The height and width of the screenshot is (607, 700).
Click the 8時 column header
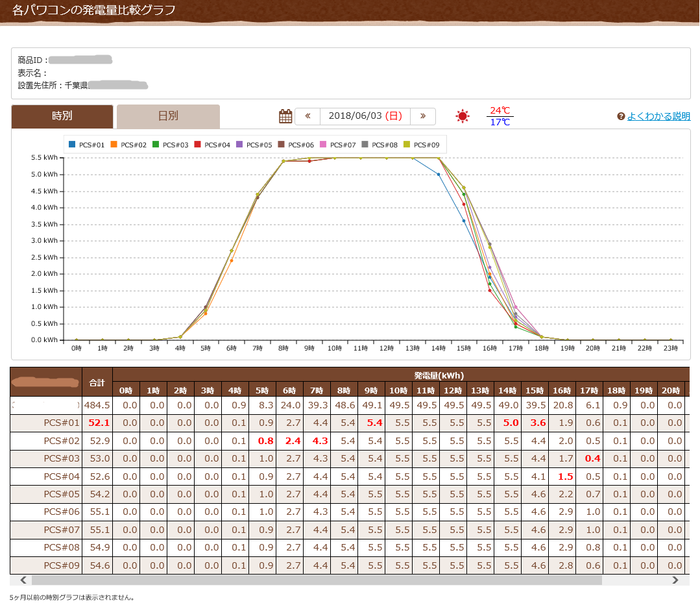(x=344, y=390)
